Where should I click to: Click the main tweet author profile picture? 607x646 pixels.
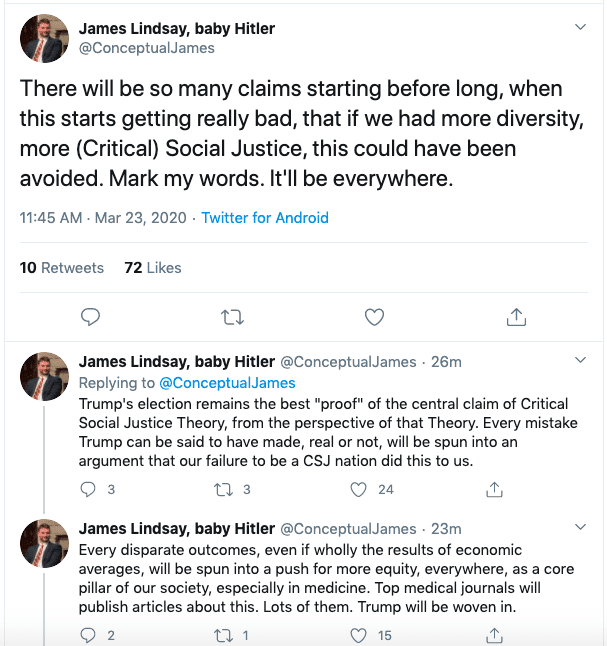[x=44, y=39]
